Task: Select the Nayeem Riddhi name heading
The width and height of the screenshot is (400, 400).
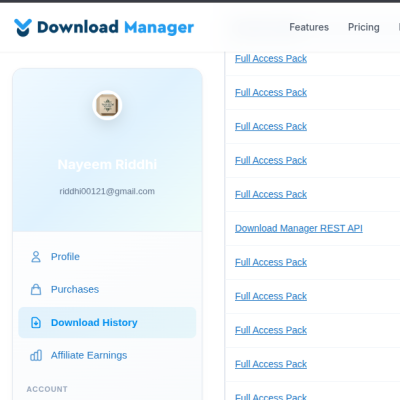Action: coord(107,164)
